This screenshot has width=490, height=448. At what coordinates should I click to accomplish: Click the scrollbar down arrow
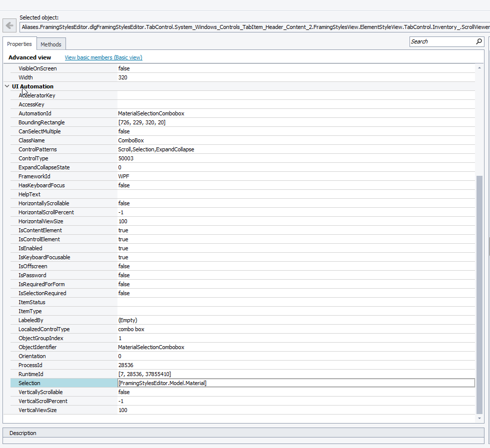[479, 418]
